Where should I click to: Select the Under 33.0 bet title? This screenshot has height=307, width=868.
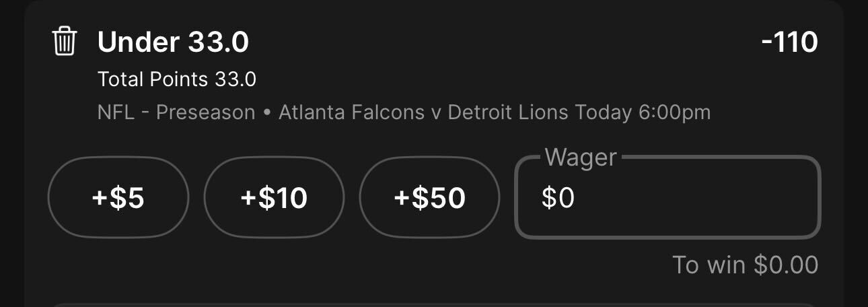click(x=173, y=42)
